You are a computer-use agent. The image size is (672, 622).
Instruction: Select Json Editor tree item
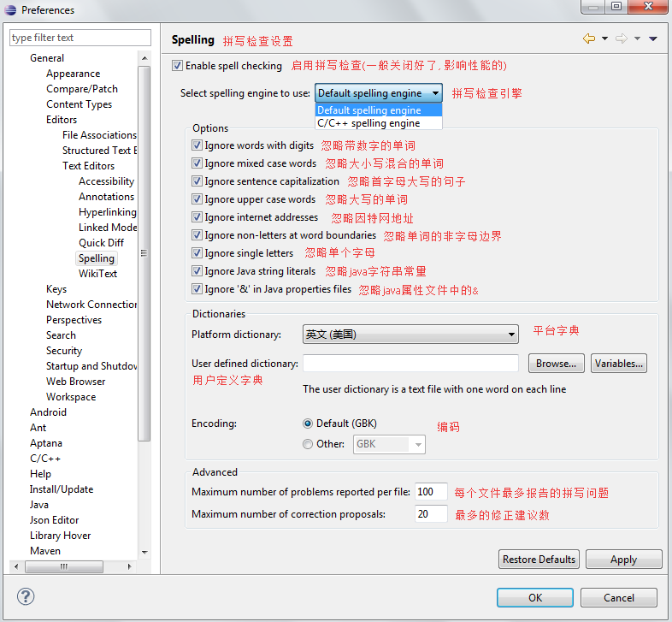pos(54,520)
